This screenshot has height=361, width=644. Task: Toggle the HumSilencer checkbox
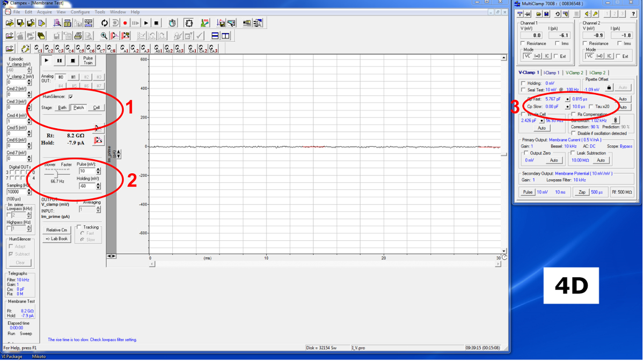coord(70,97)
